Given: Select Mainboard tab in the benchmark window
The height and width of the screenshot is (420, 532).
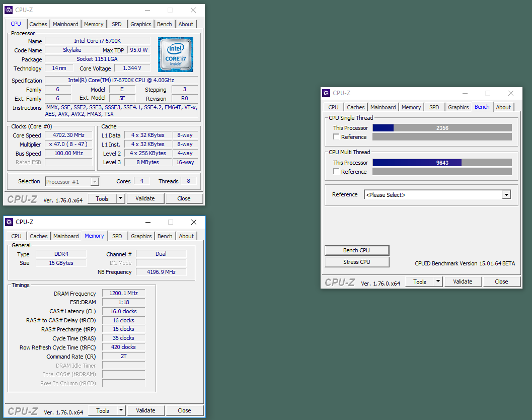Looking at the screenshot, I should coord(384,107).
